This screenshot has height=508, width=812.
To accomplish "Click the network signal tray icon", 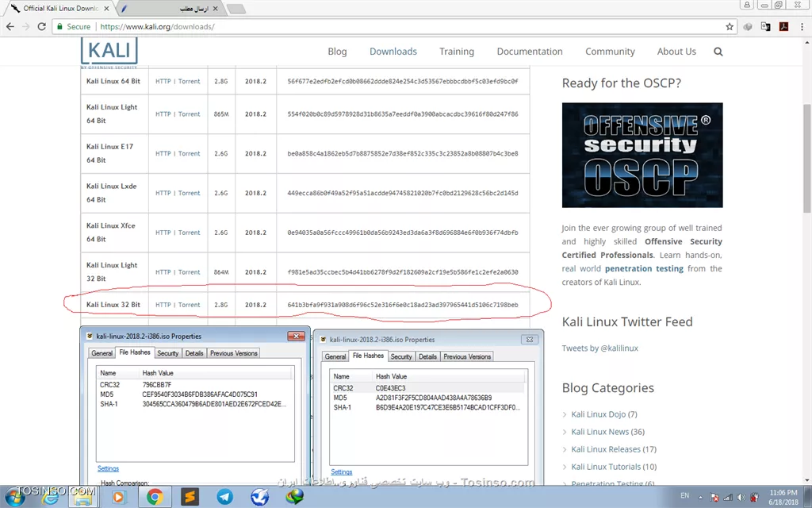I will pos(728,497).
